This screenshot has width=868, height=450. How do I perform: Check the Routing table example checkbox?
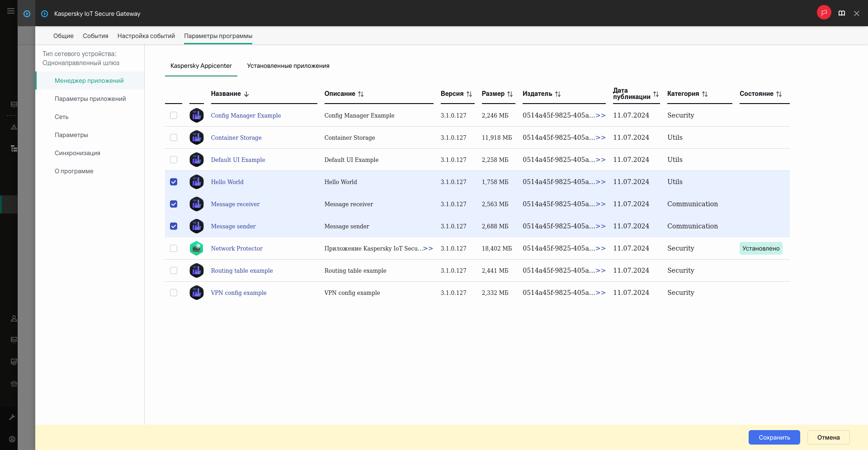(x=174, y=270)
